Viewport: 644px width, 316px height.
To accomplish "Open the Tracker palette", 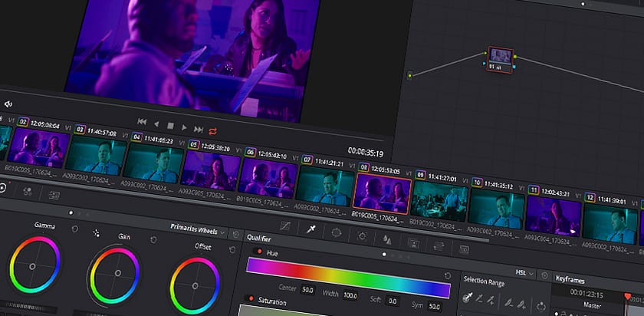I will (x=362, y=236).
